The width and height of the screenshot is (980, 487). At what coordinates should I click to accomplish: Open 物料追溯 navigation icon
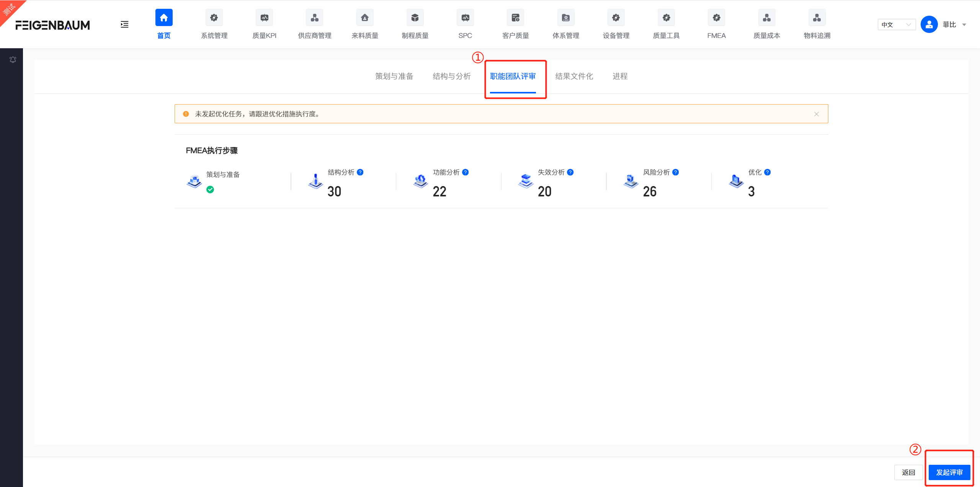817,18
